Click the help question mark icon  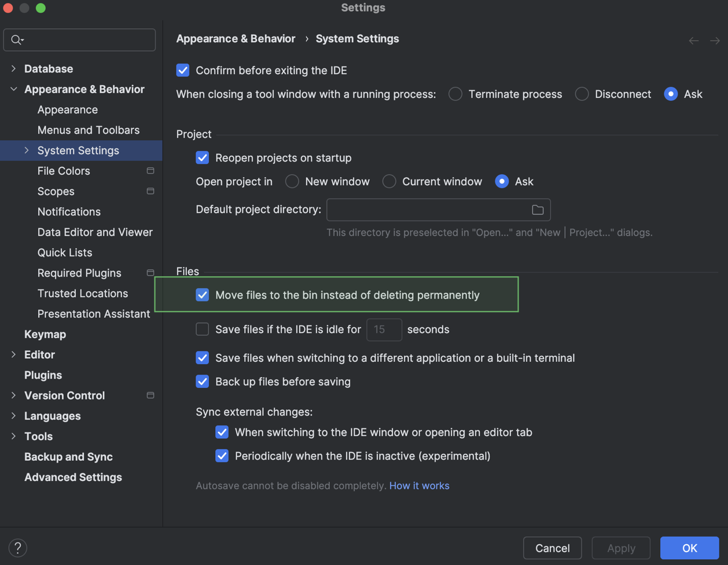(x=18, y=548)
